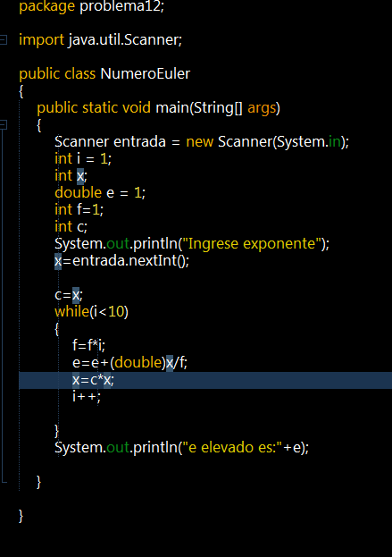Click the 'Scanner entrada = new Scanner' line

pos(202,142)
